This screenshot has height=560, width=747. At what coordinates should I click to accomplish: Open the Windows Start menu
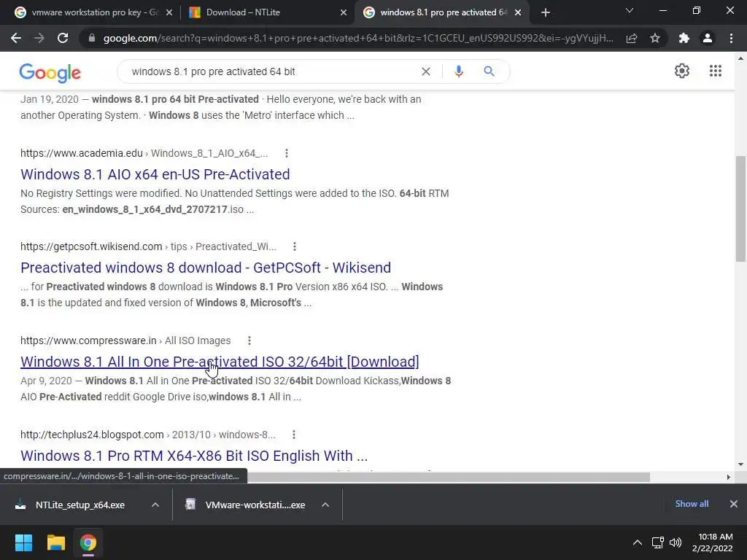click(23, 542)
